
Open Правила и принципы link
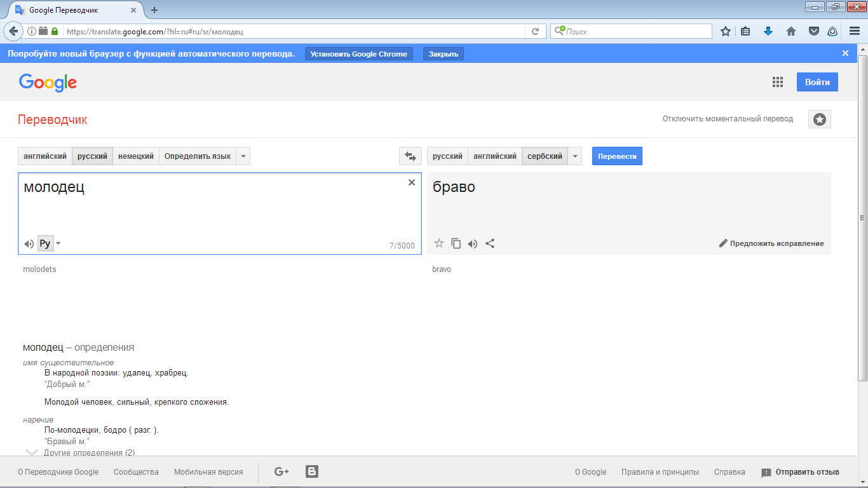[660, 472]
